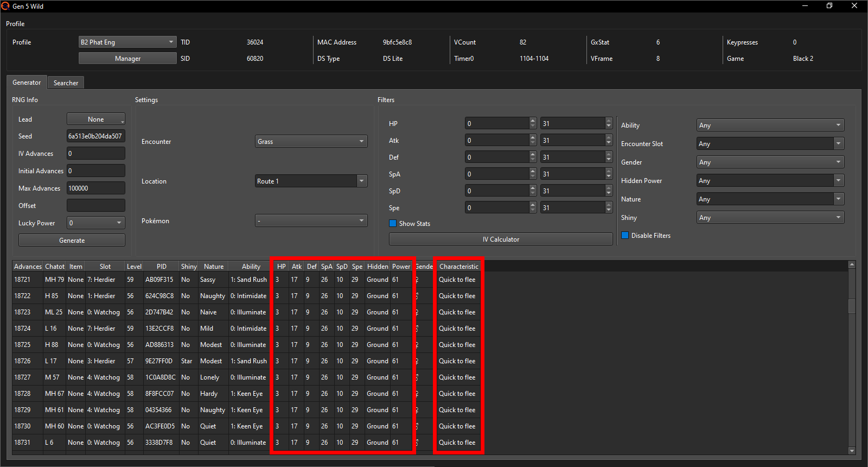Select the Generator tab
Viewport: 868px width, 467px height.
pos(27,83)
